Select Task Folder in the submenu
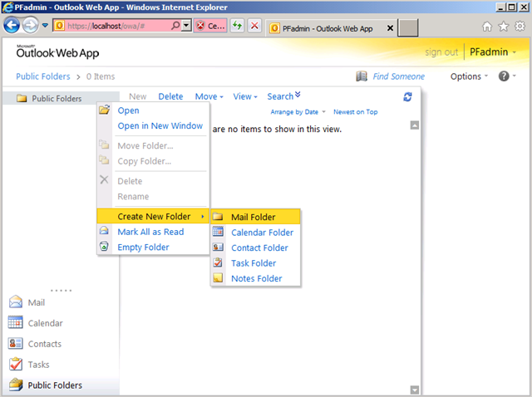Screen dimensions: 532x397 (255, 263)
